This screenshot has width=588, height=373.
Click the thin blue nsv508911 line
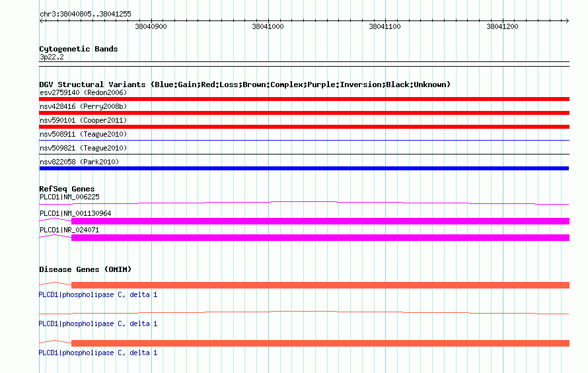click(304, 140)
